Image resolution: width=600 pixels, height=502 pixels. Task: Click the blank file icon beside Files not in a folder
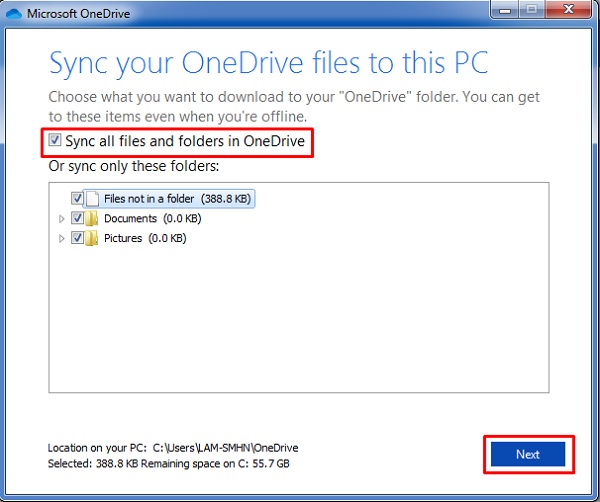[92, 199]
